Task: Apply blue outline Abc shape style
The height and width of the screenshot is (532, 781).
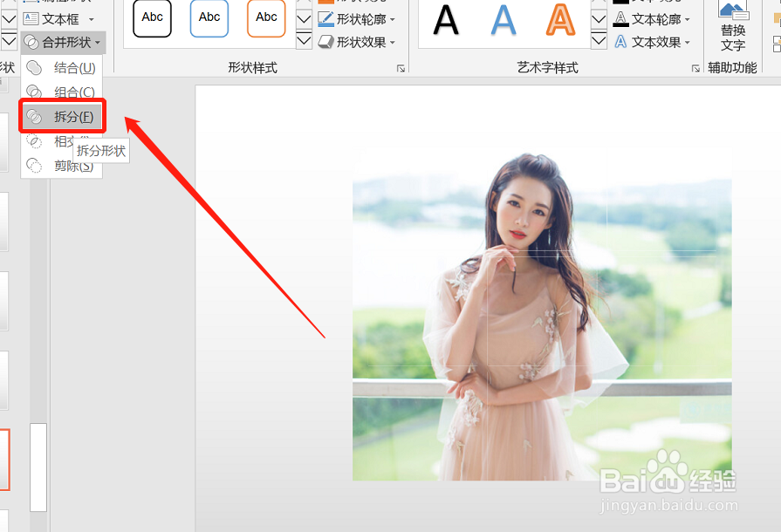Action: tap(209, 18)
